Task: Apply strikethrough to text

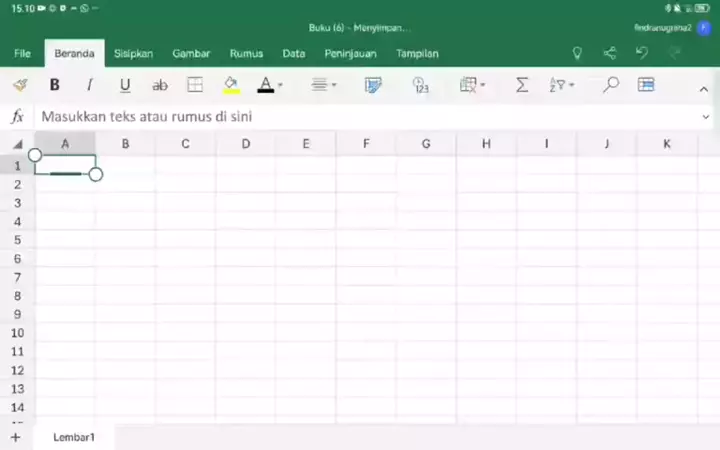Action: 159,86
